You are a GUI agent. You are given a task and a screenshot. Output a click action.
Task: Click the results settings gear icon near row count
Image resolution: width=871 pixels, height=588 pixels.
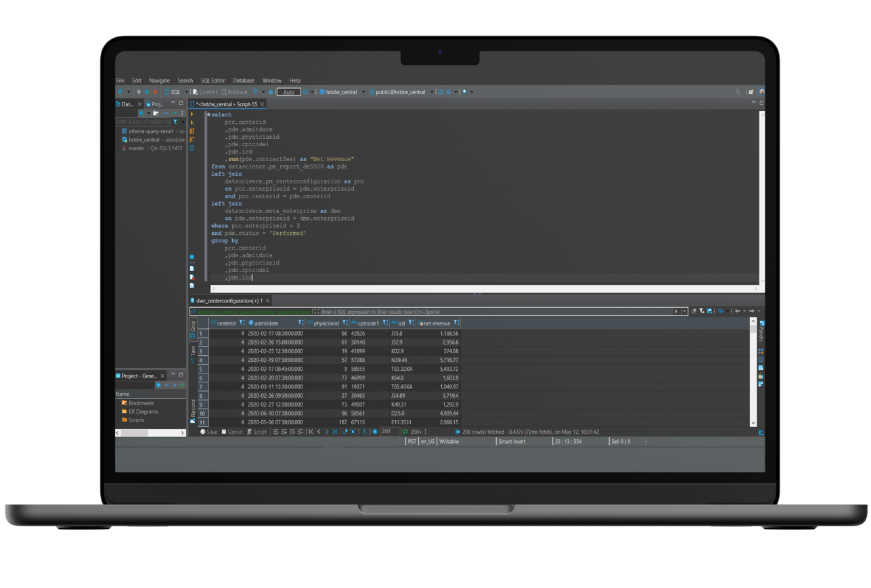[375, 431]
